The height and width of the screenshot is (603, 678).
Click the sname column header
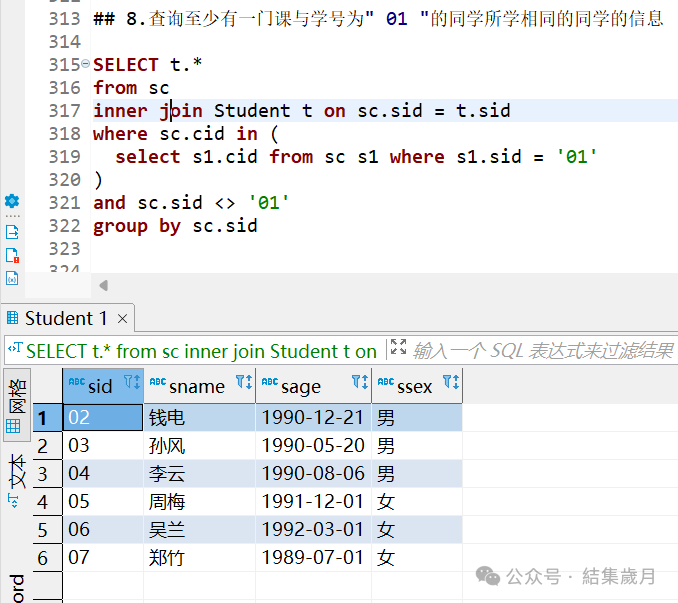click(200, 386)
